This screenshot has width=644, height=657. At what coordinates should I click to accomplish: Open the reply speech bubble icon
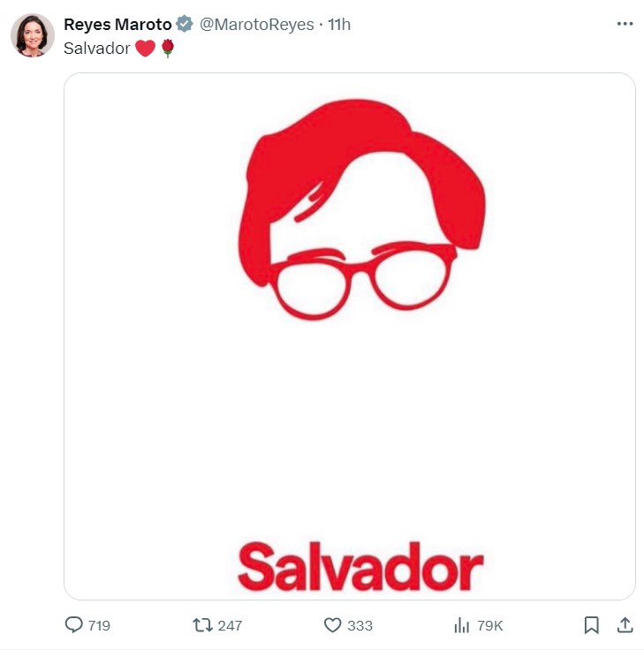(x=74, y=624)
